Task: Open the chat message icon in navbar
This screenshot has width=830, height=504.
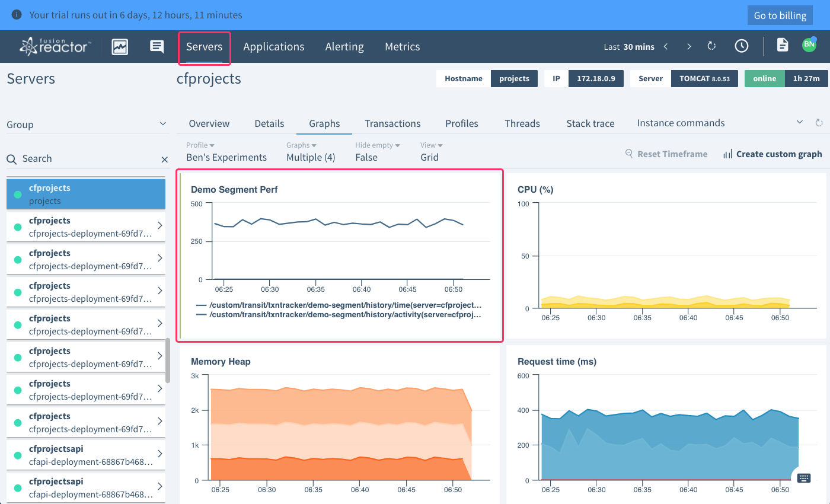Action: coord(157,47)
